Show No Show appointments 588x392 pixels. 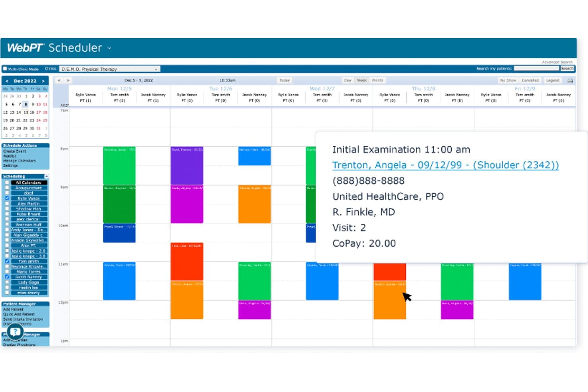508,80
